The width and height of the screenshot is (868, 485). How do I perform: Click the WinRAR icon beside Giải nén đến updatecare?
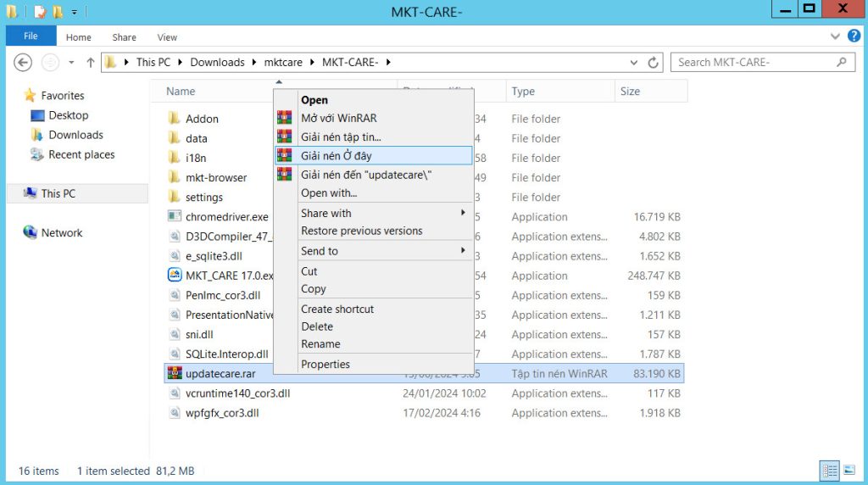tap(285, 175)
